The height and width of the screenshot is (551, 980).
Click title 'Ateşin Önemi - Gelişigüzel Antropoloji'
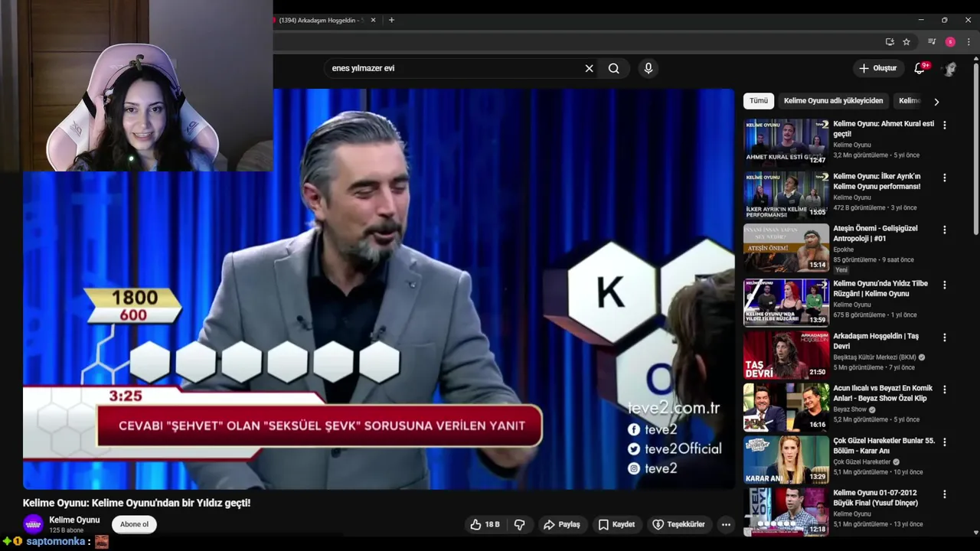coord(875,233)
